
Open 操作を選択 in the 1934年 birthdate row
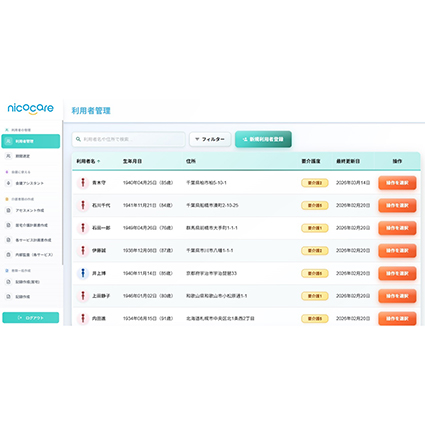click(x=397, y=318)
